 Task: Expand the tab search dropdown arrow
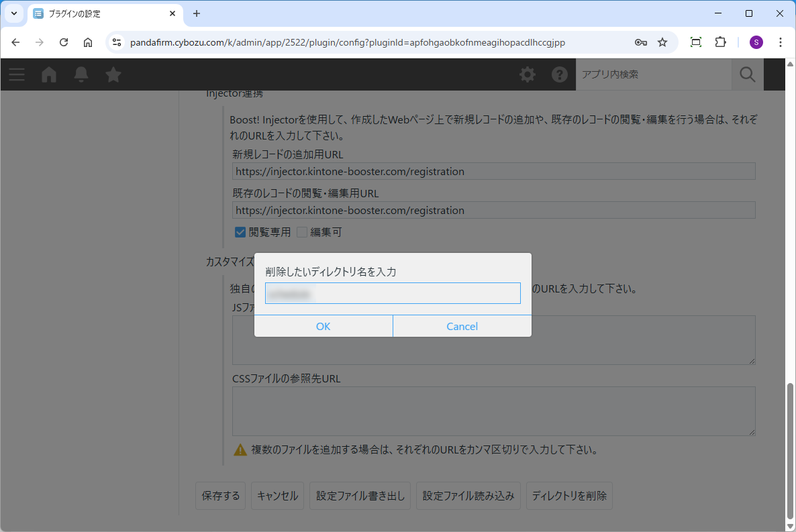click(13, 13)
